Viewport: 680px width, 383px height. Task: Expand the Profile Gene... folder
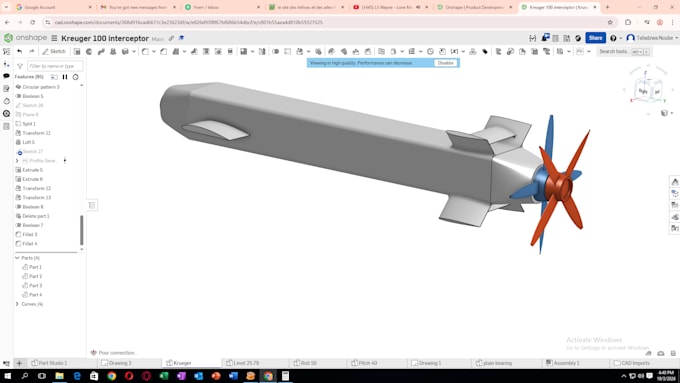tap(17, 160)
